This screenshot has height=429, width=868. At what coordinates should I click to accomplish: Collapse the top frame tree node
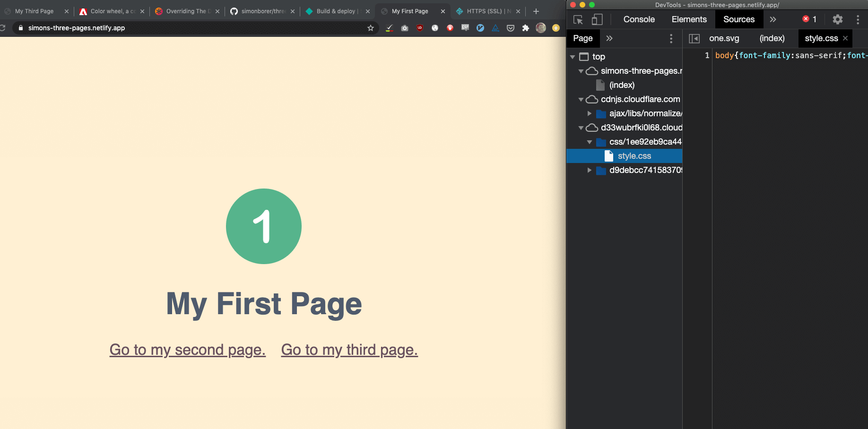[573, 57]
